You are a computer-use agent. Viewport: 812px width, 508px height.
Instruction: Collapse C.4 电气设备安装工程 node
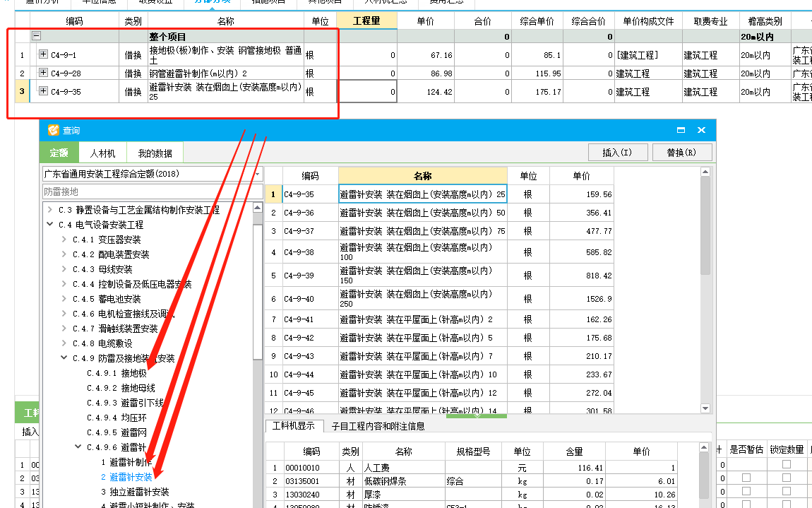(49, 225)
